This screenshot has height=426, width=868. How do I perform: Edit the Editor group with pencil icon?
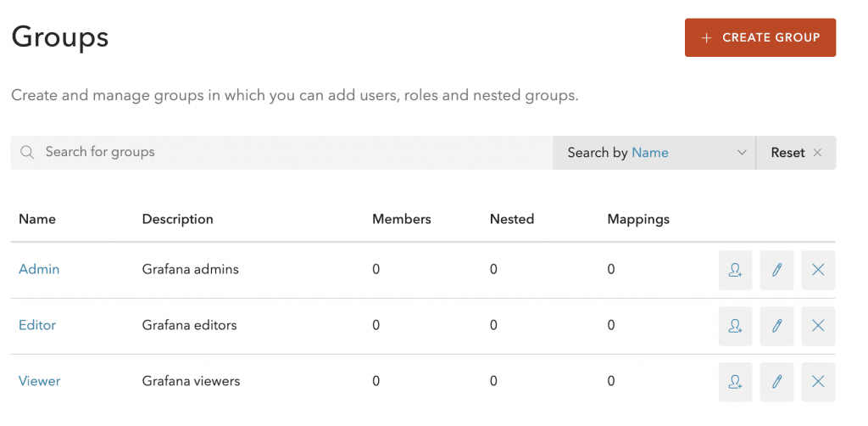click(x=776, y=326)
